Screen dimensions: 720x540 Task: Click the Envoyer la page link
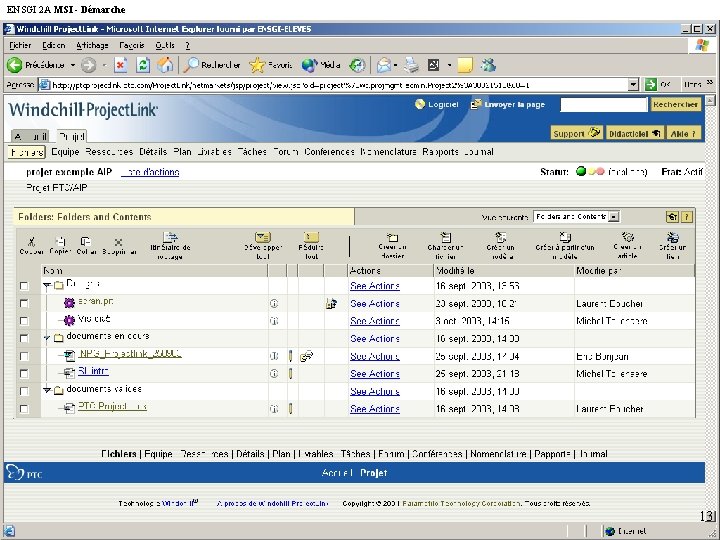click(508, 105)
